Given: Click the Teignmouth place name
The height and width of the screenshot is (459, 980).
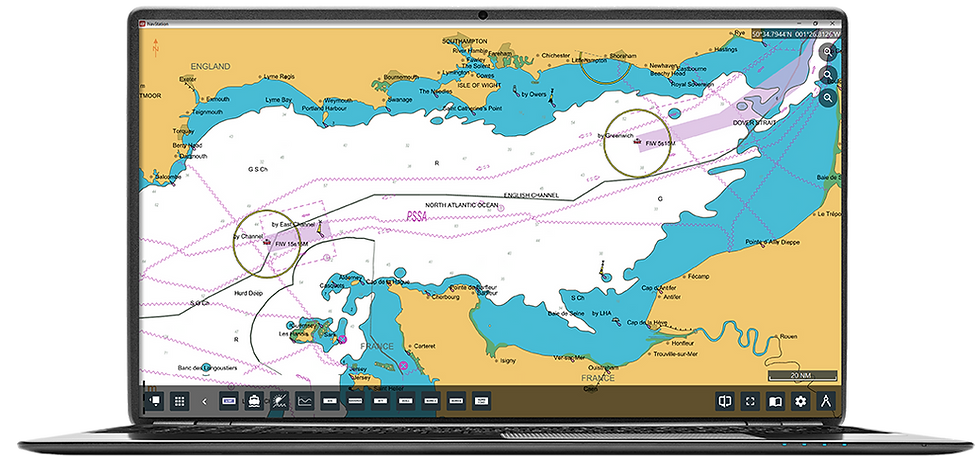Looking at the screenshot, I should tap(207, 113).
